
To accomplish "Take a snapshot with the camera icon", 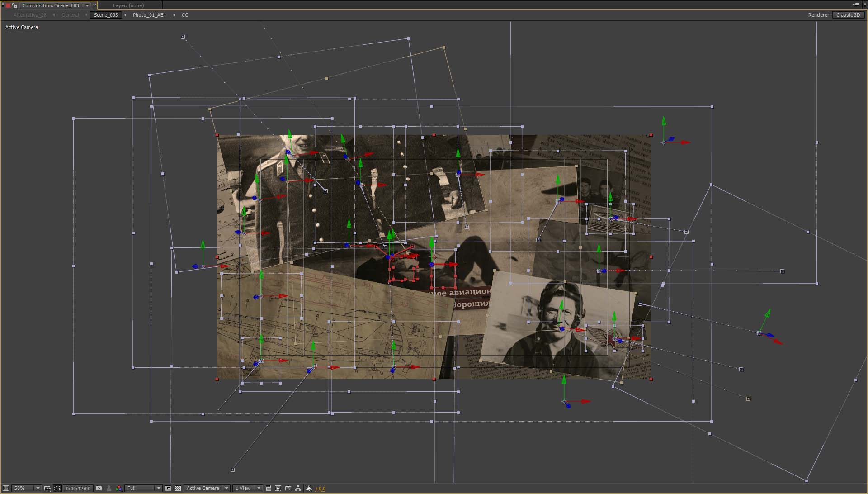I will point(99,489).
